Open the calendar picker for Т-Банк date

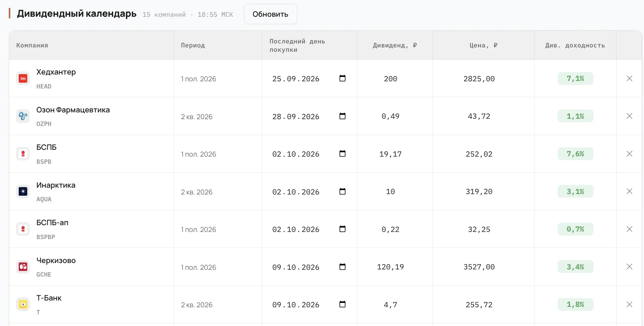click(x=342, y=304)
